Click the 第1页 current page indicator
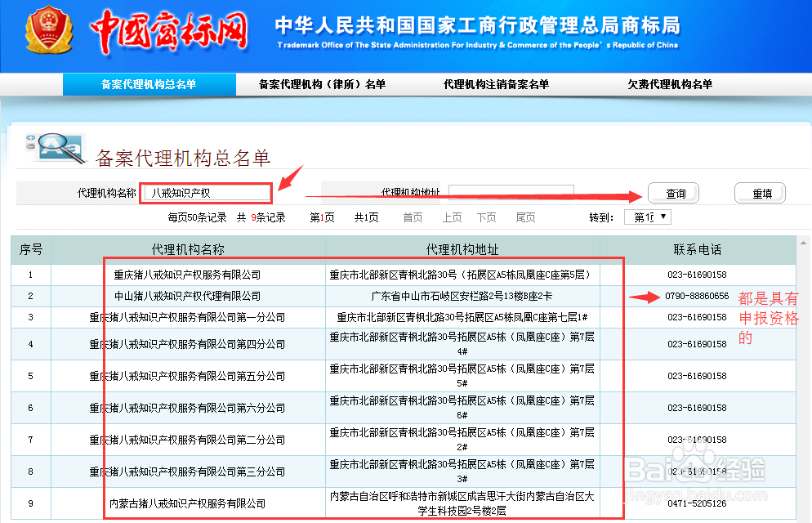 tap(322, 217)
